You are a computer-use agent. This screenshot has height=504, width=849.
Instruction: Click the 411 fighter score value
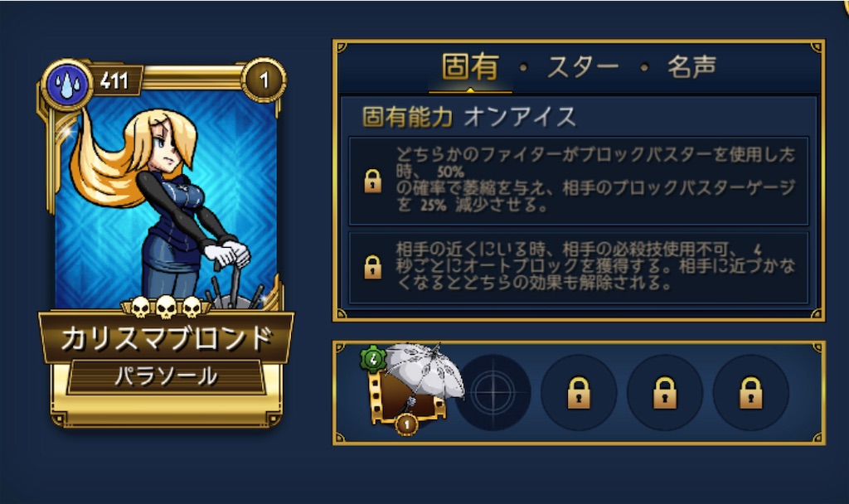click(x=114, y=81)
